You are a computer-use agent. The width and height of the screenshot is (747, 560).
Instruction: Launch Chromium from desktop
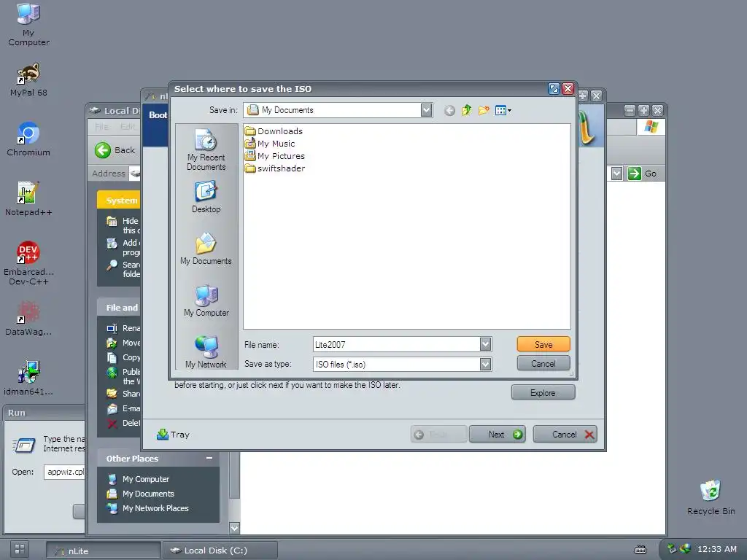(x=28, y=139)
